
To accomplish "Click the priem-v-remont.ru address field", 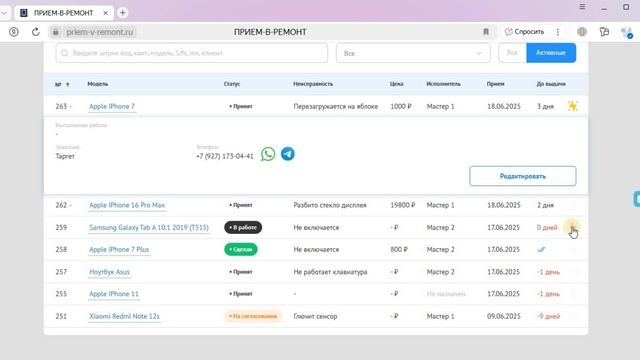I will (100, 32).
